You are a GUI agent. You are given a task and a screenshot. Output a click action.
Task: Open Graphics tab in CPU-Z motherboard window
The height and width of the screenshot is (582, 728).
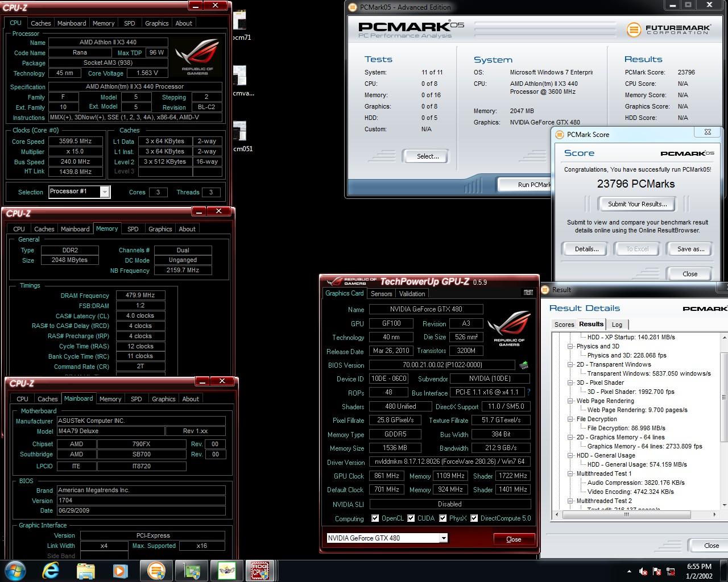coord(164,399)
